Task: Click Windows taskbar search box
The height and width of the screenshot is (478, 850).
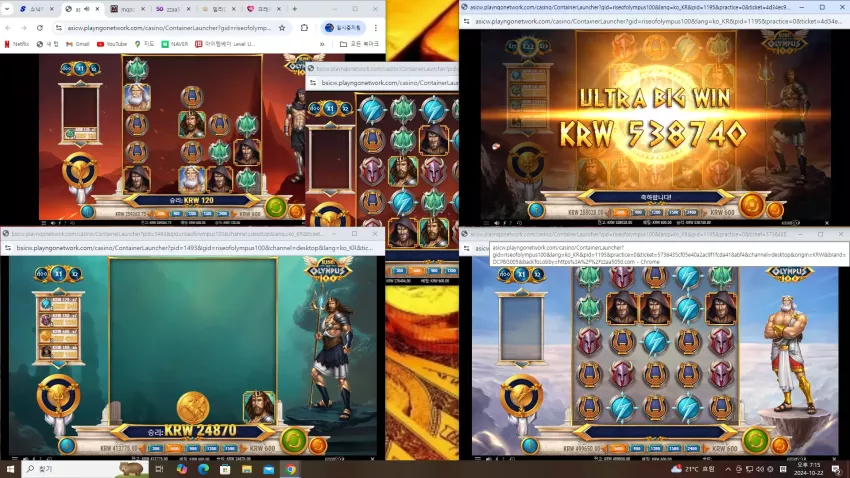Action: 85,469
